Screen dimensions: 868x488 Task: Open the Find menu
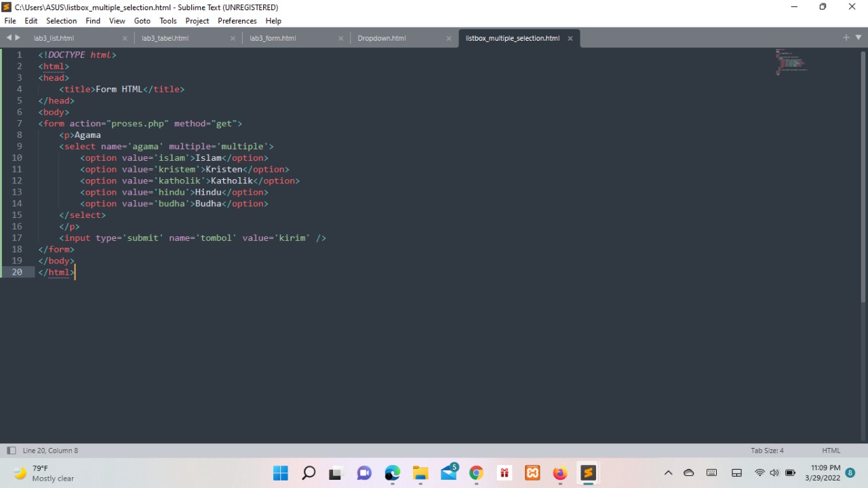[93, 21]
